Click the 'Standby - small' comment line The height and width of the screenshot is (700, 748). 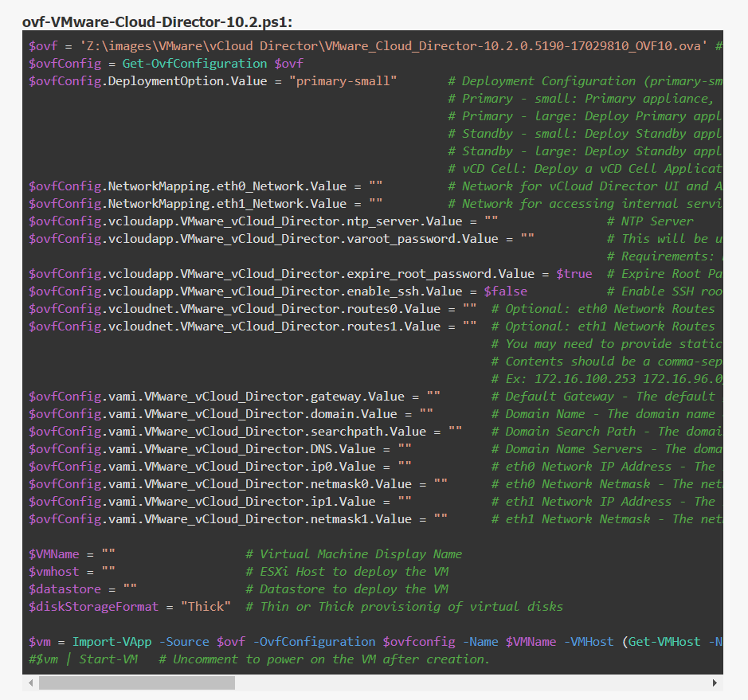[x=585, y=134]
